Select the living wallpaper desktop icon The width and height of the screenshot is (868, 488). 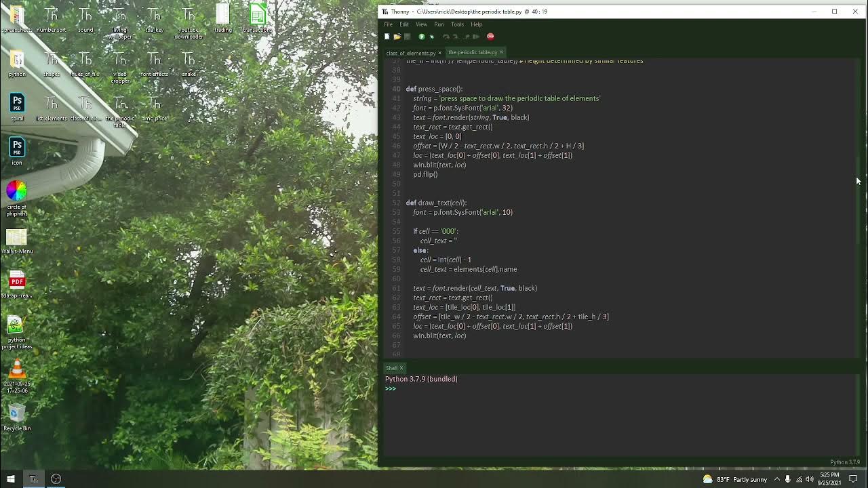coord(120,22)
